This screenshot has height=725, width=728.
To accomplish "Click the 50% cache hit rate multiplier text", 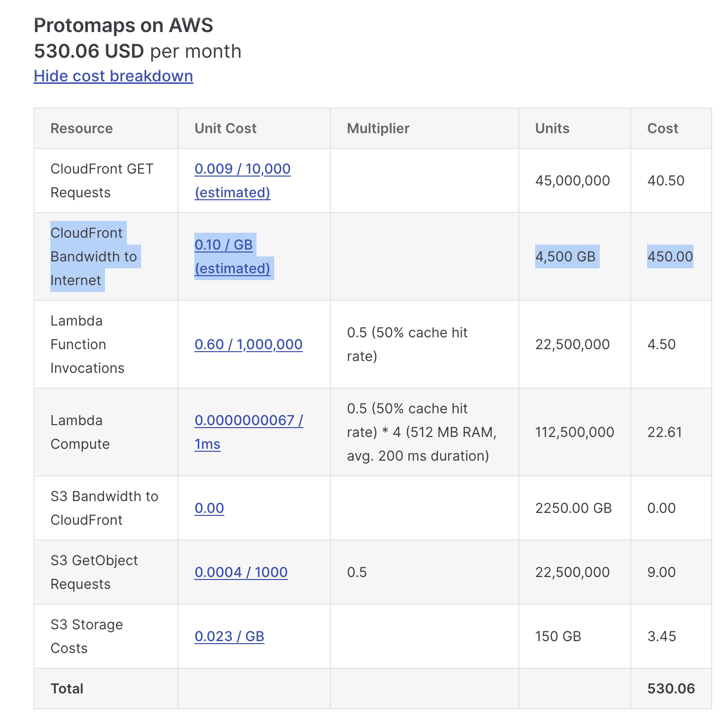I will [407, 344].
